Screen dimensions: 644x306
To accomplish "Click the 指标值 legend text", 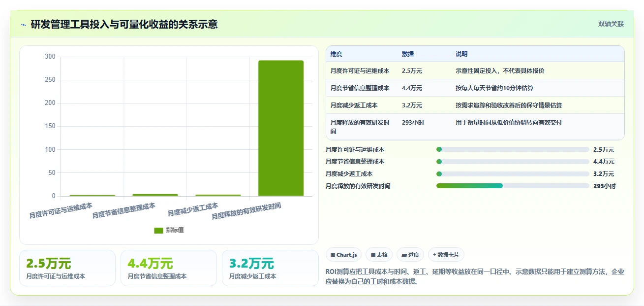I will pos(175,230).
